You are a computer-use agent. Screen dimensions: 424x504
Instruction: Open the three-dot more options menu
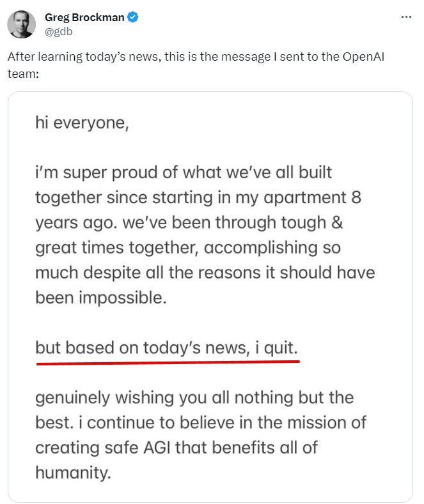pyautogui.click(x=406, y=17)
